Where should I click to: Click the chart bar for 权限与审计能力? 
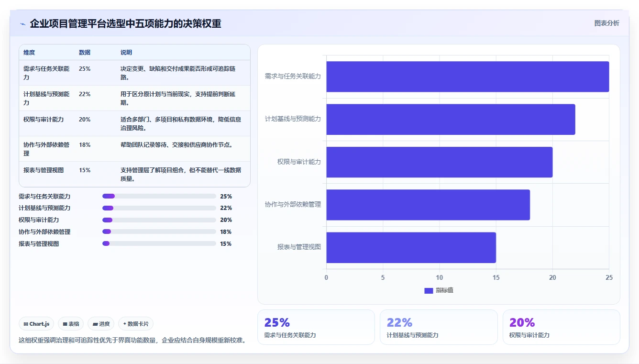pyautogui.click(x=440, y=162)
